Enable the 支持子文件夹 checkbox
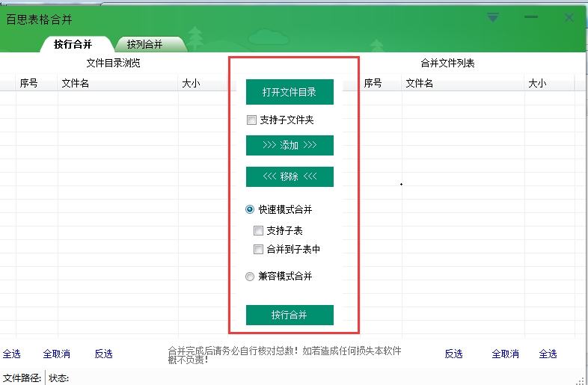The width and height of the screenshot is (588, 385). 251,120
